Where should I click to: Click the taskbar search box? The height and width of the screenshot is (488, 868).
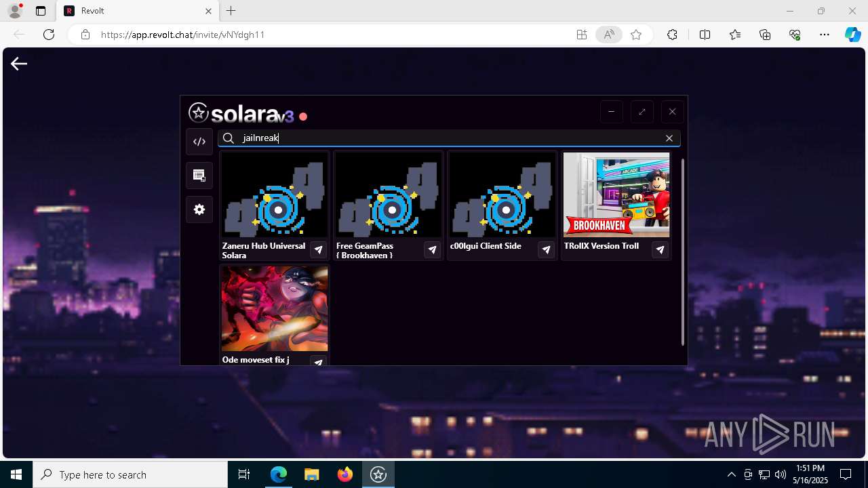[130, 474]
